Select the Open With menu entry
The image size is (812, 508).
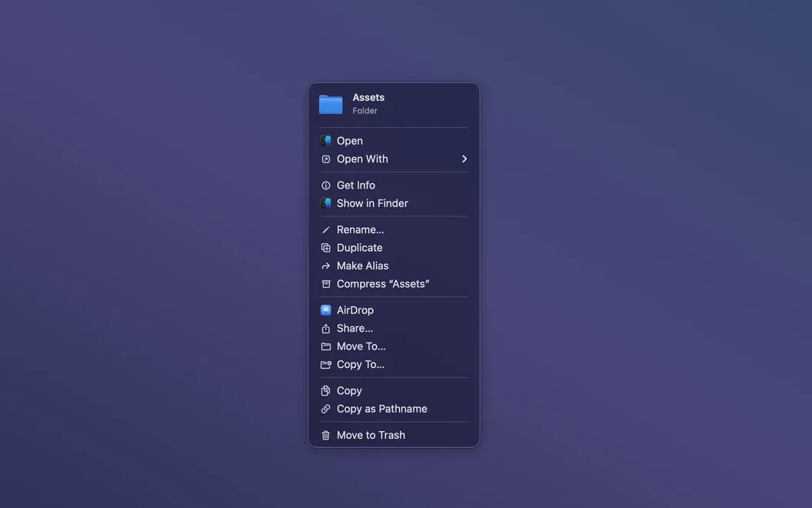[x=394, y=159]
